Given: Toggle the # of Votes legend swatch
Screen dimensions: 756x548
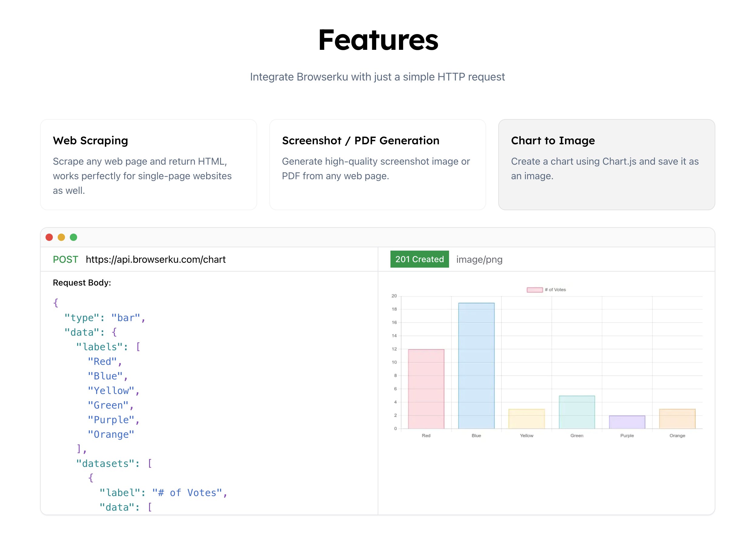Looking at the screenshot, I should (535, 289).
